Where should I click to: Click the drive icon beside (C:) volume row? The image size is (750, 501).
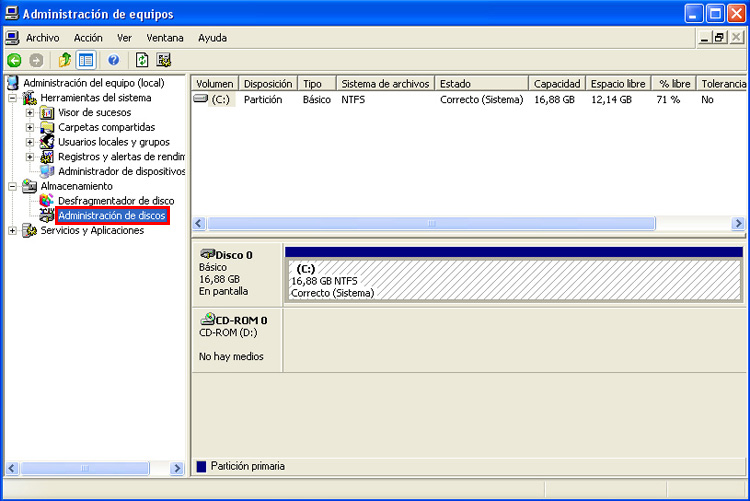[201, 99]
